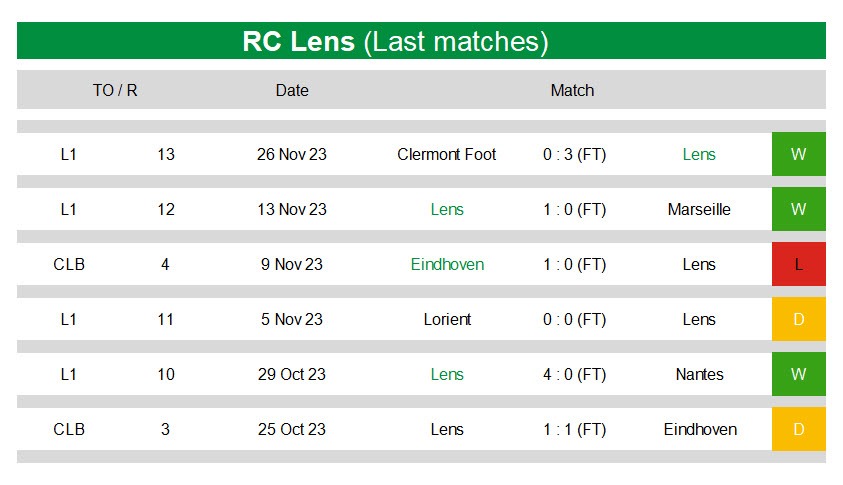Click the W badge for the Nantes match
843x485 pixels.
tap(798, 374)
